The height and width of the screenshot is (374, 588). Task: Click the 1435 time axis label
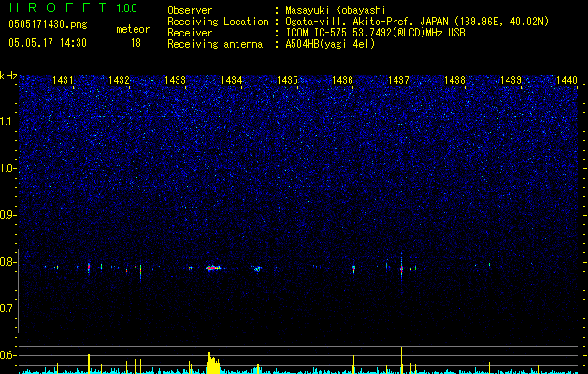click(287, 80)
